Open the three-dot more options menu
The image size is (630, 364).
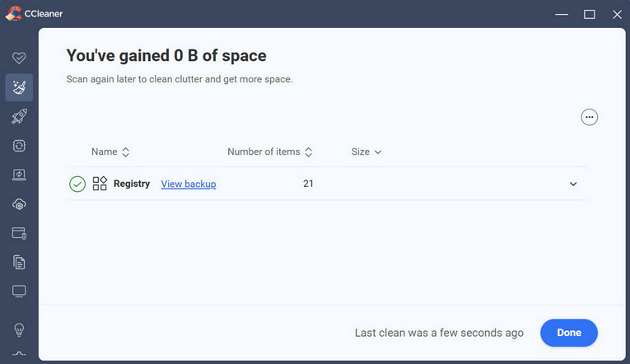coord(589,117)
